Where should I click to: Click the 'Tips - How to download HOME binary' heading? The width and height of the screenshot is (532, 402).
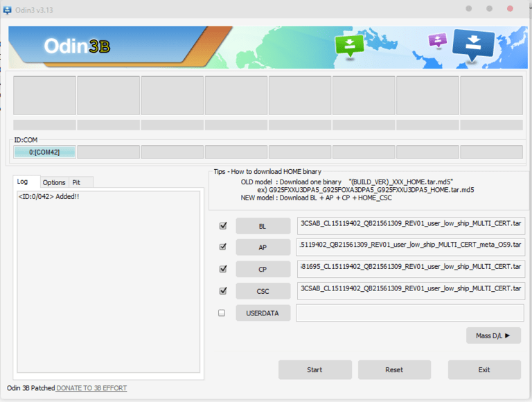[x=267, y=171]
